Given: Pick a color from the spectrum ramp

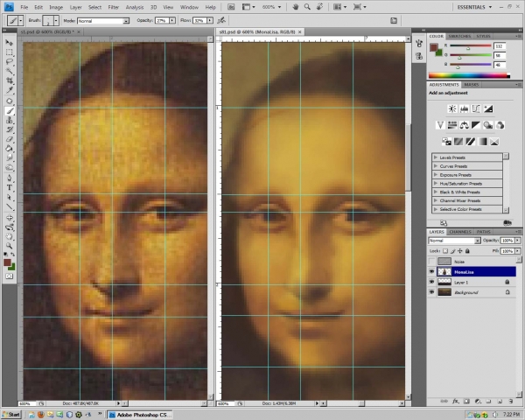Looking at the screenshot, I should 469,76.
